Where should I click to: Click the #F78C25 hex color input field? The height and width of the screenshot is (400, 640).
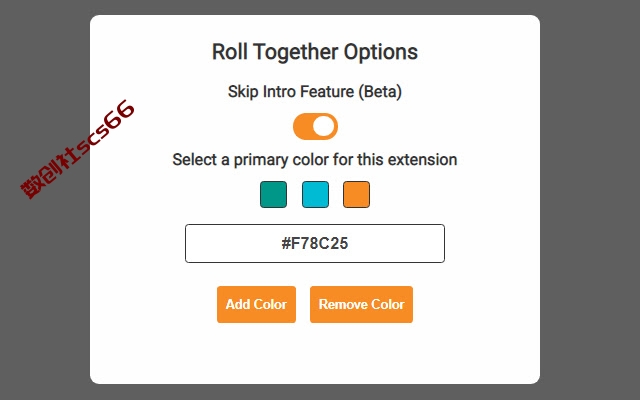pyautogui.click(x=315, y=243)
